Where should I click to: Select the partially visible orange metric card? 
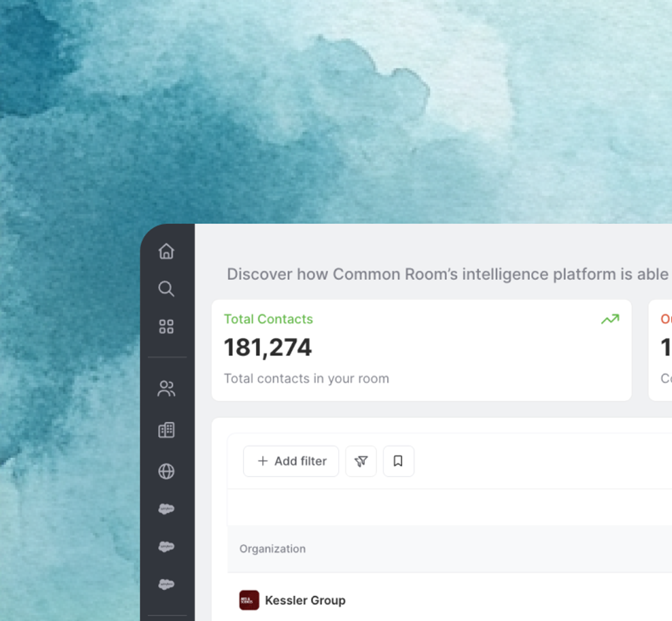coord(660,350)
